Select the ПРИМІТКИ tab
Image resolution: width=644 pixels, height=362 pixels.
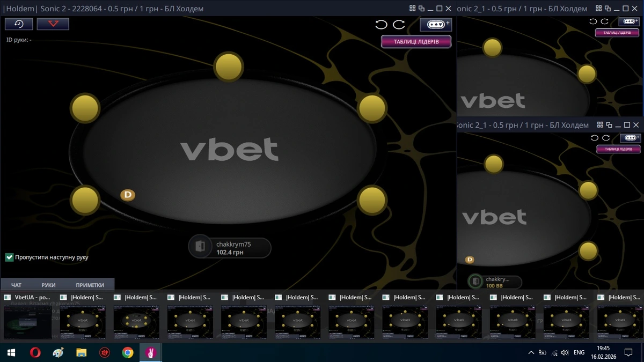tap(90, 285)
